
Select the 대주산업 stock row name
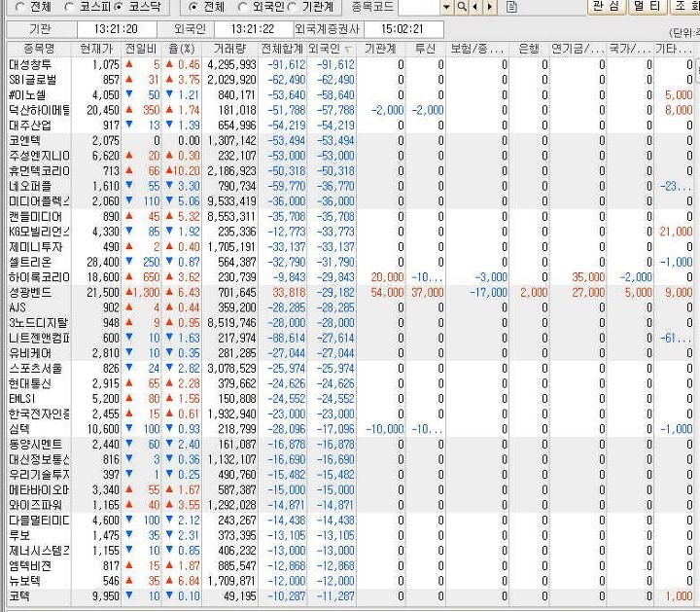pyautogui.click(x=30, y=126)
